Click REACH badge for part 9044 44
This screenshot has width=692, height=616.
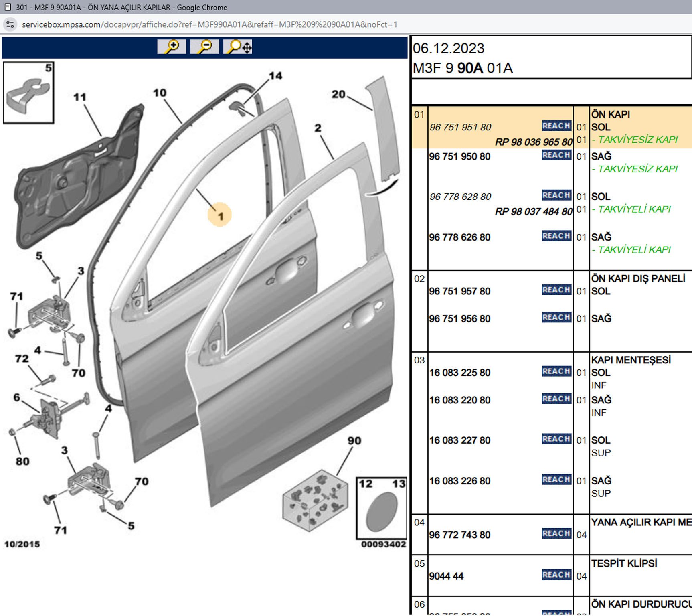556,575
